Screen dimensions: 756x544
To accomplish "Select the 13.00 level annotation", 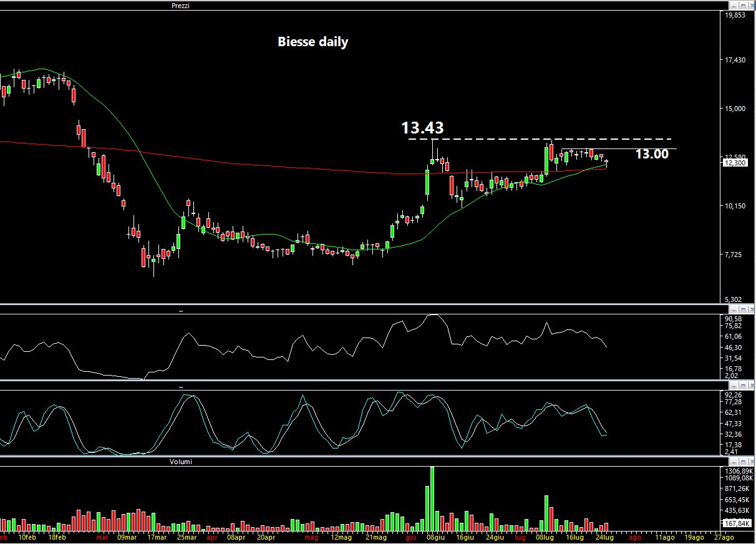I will [652, 154].
